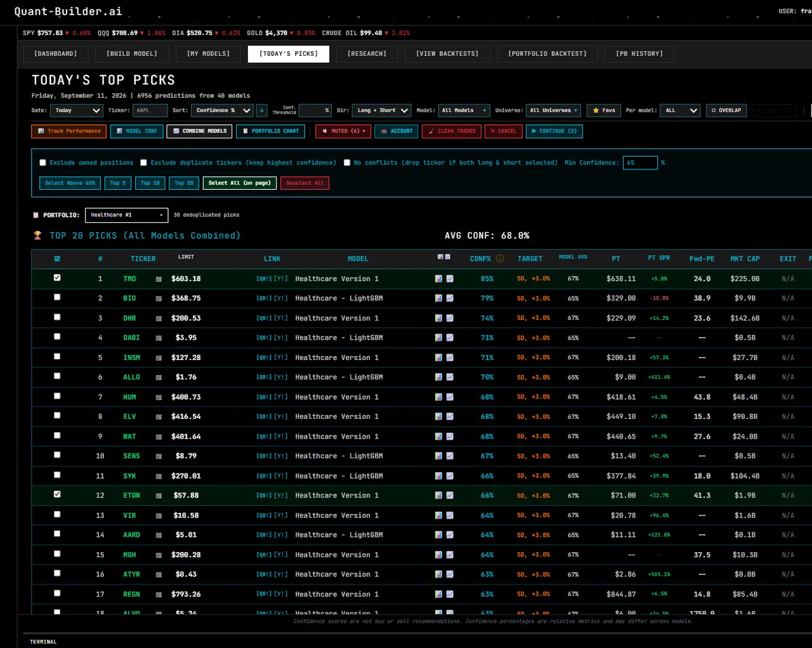
Task: Open the Portfolio dropdown Healthcare #1
Action: (127, 215)
